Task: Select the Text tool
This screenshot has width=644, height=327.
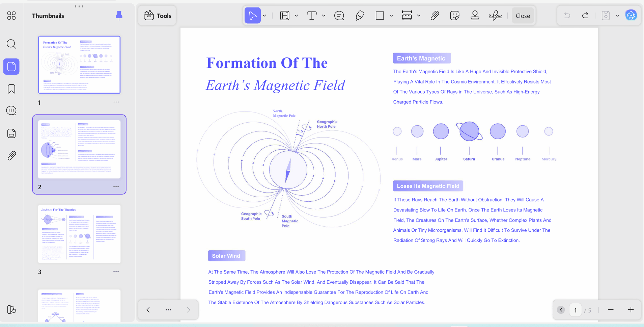Action: [312, 16]
